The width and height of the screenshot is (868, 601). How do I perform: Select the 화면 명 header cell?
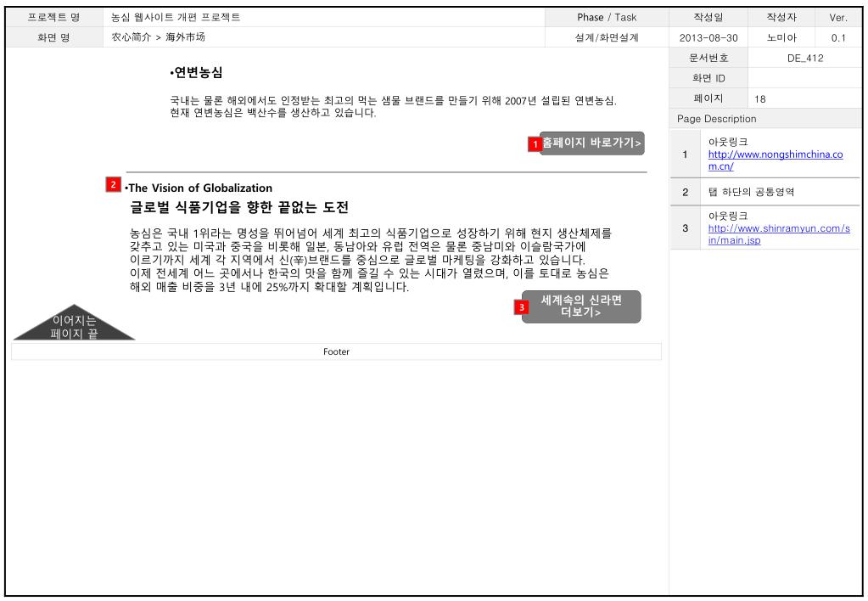point(54,37)
